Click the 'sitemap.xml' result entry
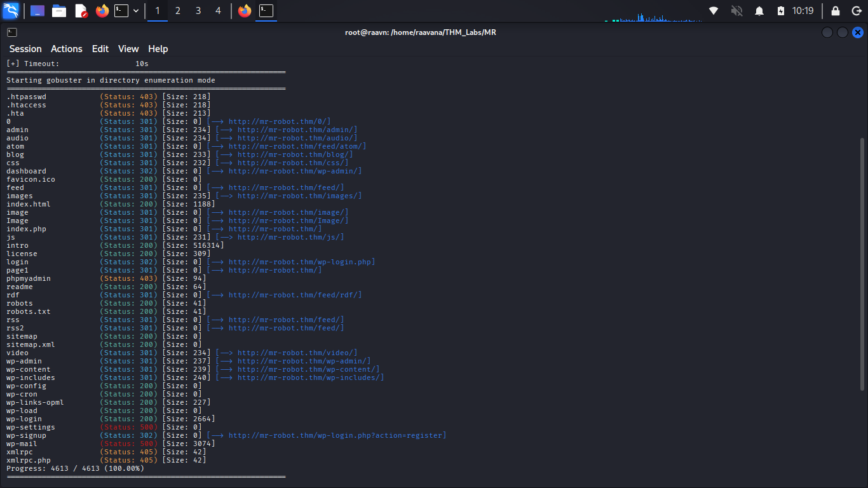The image size is (868, 488). 31,344
